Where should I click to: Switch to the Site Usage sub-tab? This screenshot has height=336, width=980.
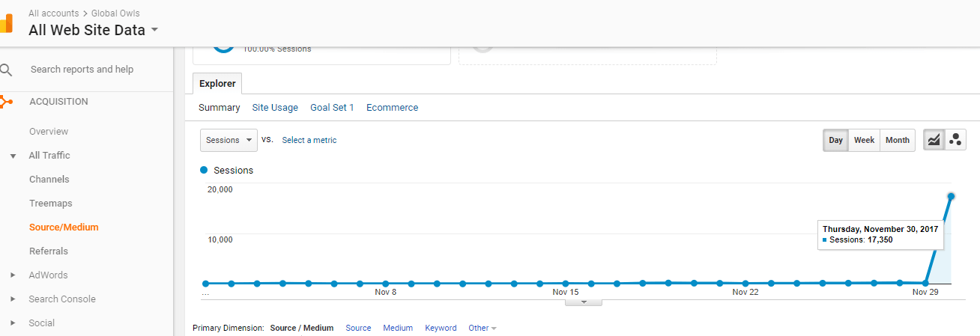pyautogui.click(x=275, y=108)
